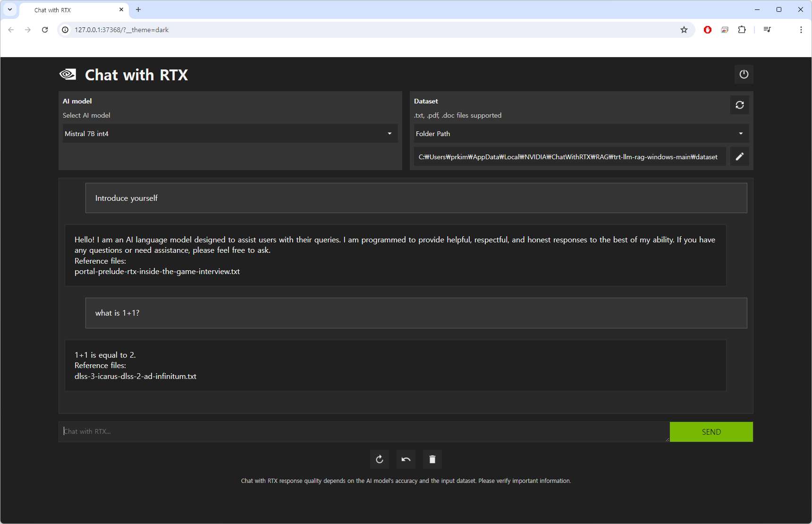Clear chat with the trash icon
The image size is (812, 524).
432,459
